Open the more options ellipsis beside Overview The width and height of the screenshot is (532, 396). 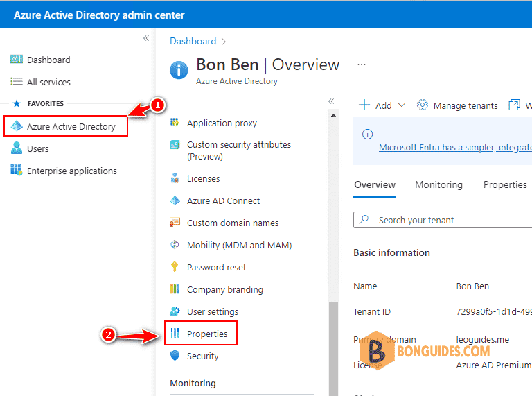[x=362, y=64]
